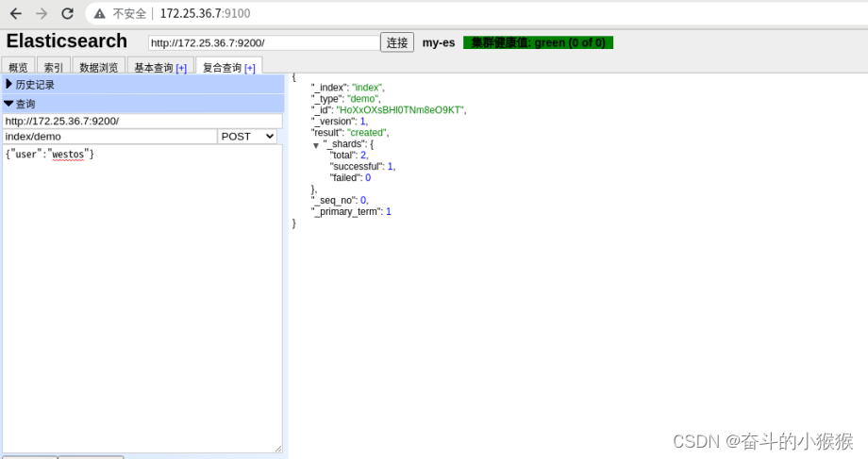Open the 复合查询 compound query tab
Viewport: 868px width, 459px height.
[222, 67]
